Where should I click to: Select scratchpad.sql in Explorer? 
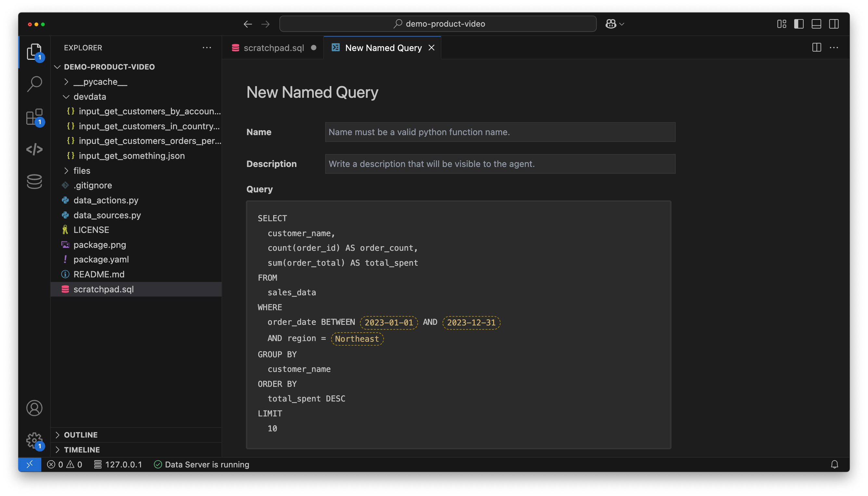coord(136,289)
